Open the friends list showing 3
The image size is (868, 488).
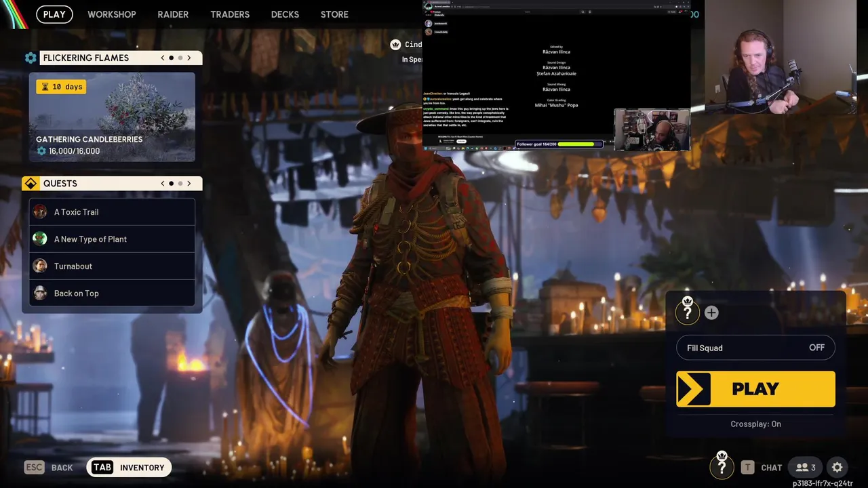tap(806, 467)
